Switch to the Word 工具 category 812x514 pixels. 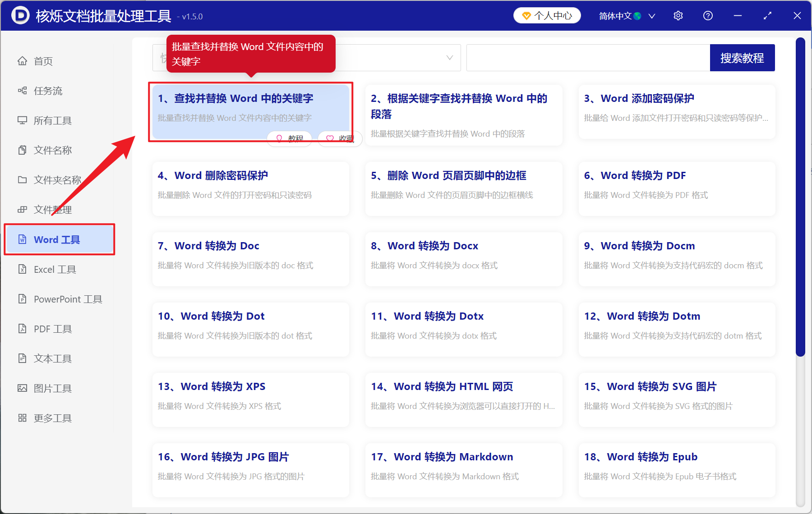tap(56, 239)
